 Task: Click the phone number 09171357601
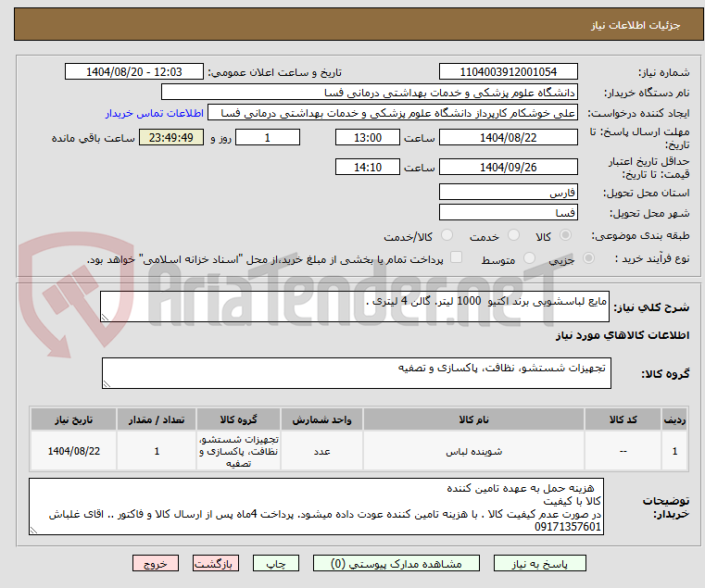568,527
